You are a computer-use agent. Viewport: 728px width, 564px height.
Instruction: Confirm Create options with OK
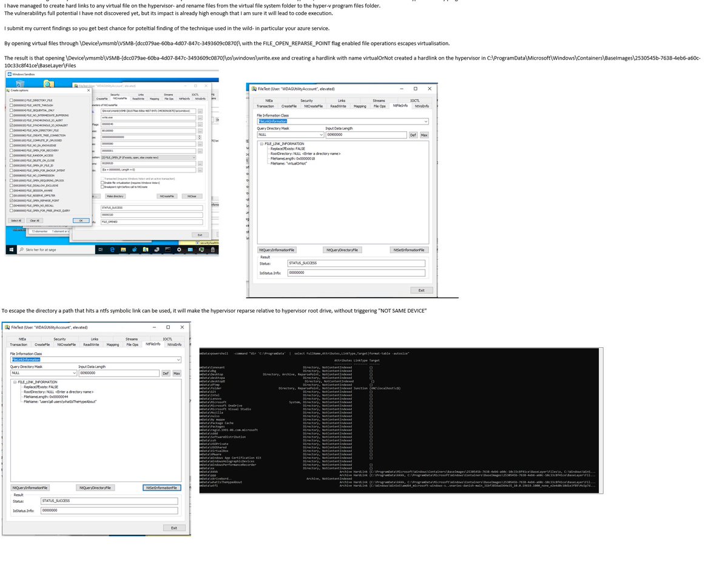[81, 220]
